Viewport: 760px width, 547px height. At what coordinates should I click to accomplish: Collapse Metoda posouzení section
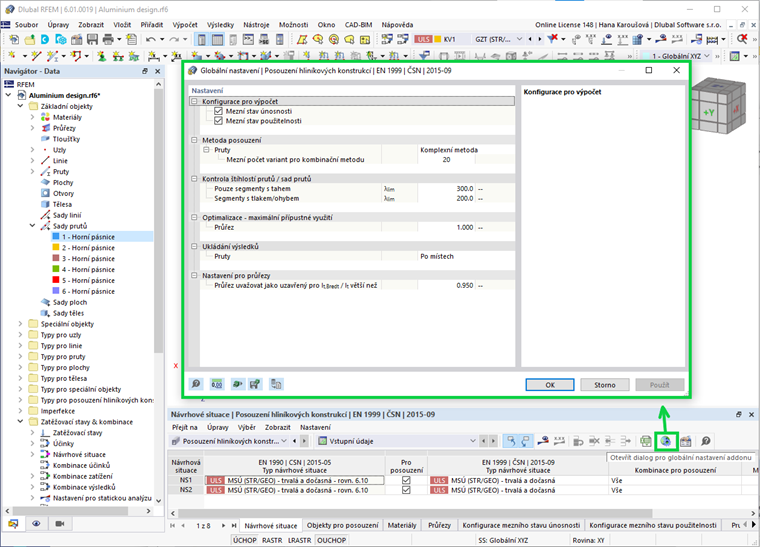coord(194,140)
